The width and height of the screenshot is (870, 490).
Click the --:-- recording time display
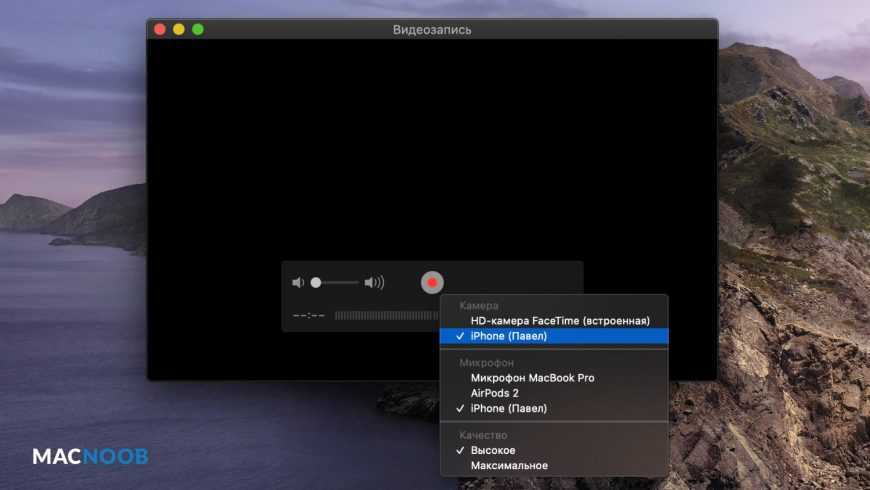(309, 316)
